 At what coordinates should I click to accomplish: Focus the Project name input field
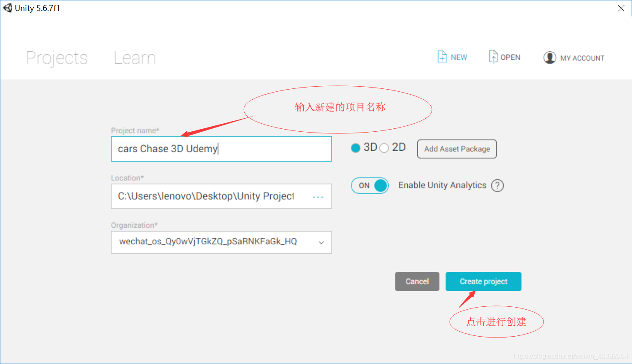[221, 149]
